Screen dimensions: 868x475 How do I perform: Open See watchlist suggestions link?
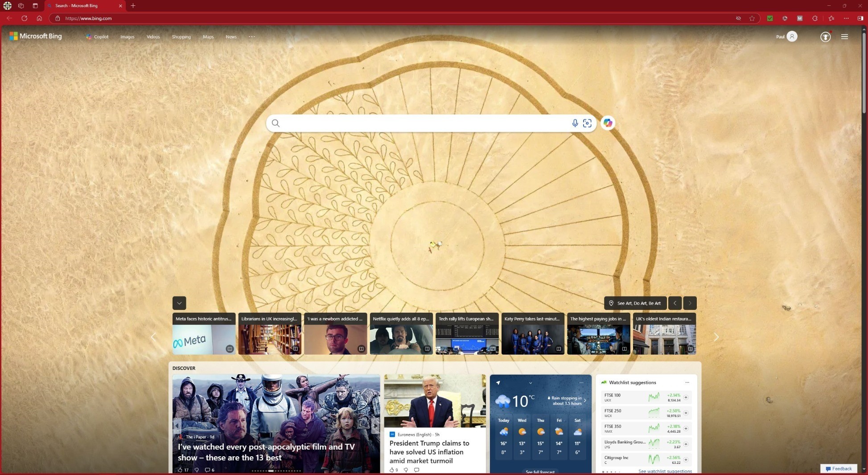tap(665, 471)
